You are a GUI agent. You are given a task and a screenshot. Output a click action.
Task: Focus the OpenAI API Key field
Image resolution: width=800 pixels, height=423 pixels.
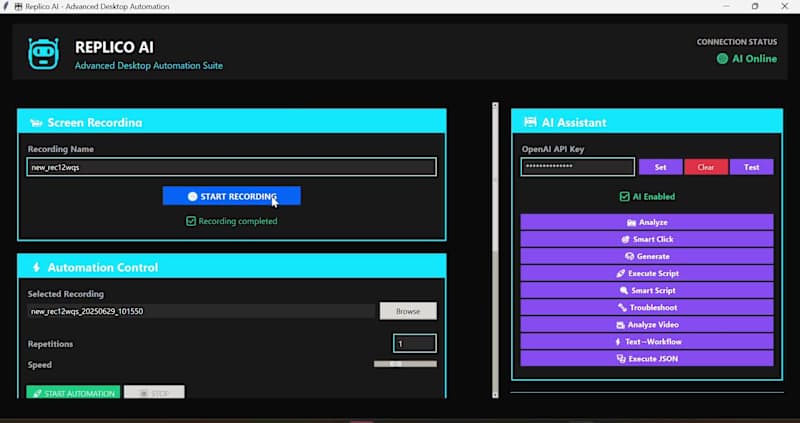[x=578, y=167]
